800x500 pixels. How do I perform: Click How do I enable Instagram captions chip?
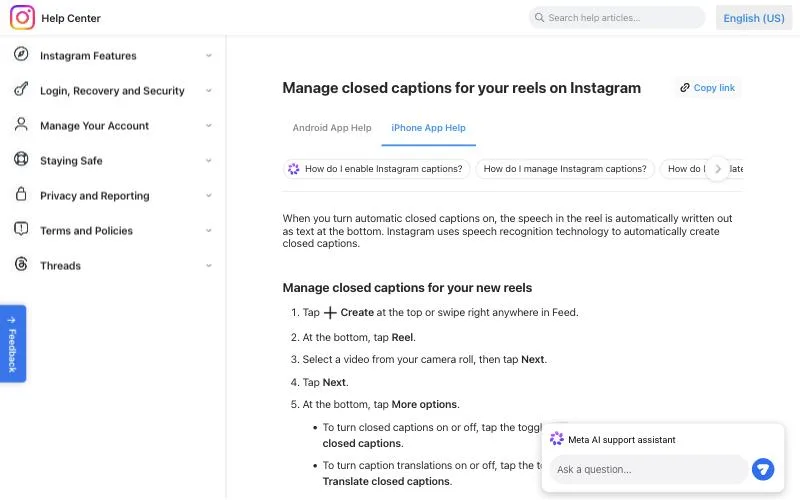pos(376,169)
